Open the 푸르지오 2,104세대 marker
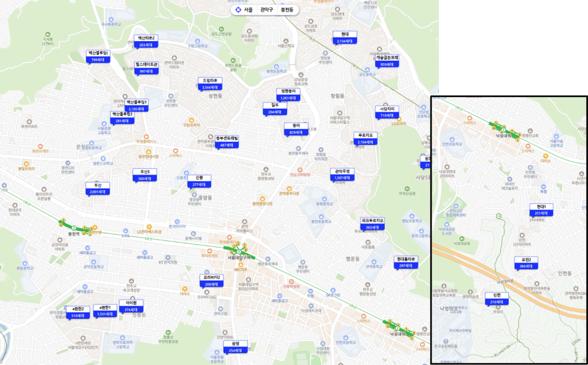Screen dimensions: 588x365 [x=365, y=139]
